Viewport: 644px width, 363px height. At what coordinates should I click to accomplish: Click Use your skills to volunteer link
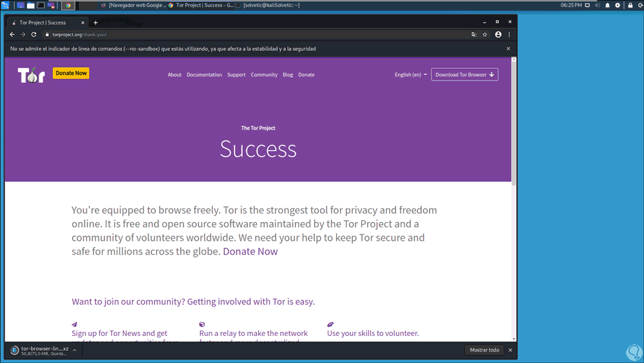(x=373, y=333)
